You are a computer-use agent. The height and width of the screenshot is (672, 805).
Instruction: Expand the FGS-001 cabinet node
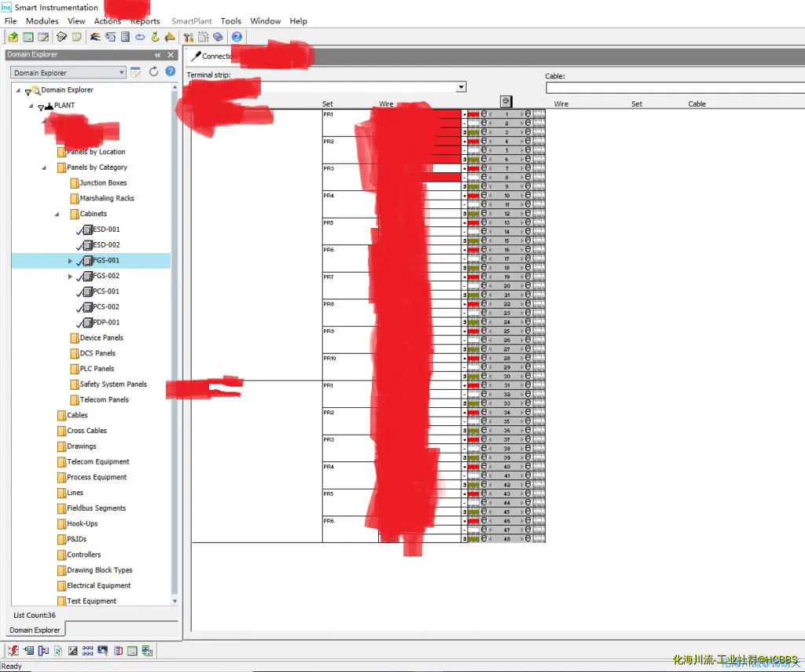(x=70, y=261)
